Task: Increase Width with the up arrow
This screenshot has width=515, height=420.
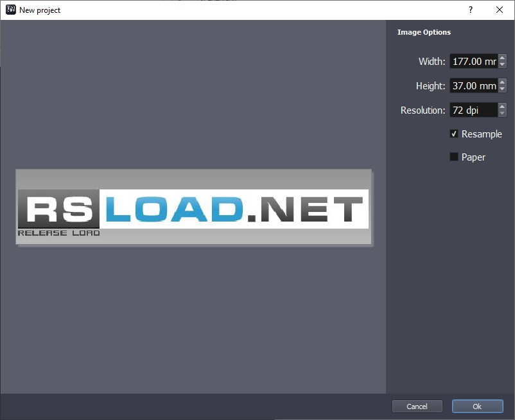Action: click(502, 58)
